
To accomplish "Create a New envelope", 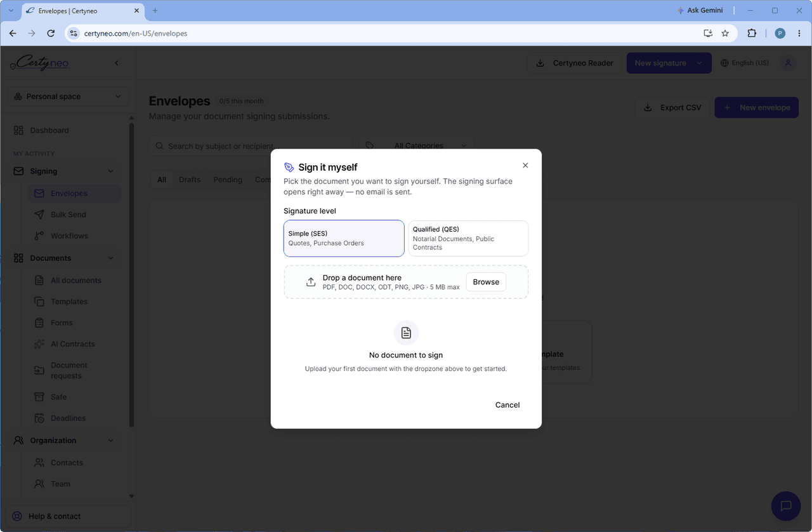I will pyautogui.click(x=757, y=107).
